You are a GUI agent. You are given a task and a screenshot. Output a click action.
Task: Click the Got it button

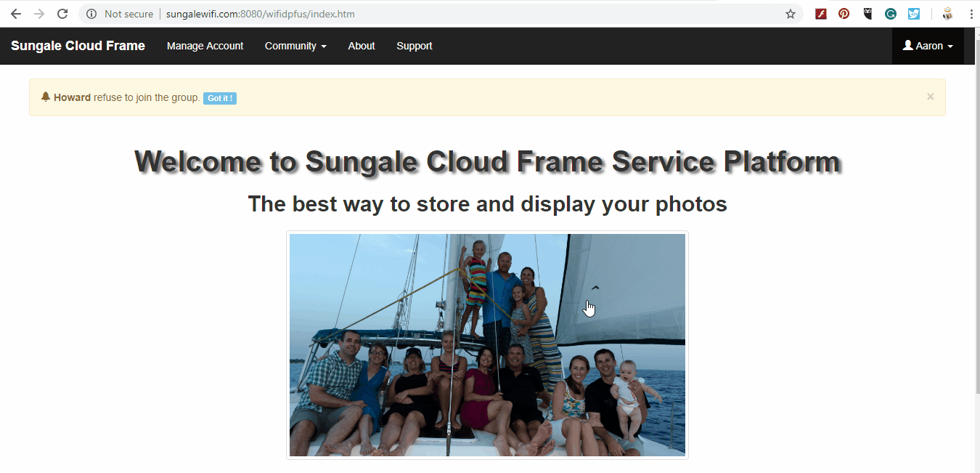pyautogui.click(x=220, y=98)
